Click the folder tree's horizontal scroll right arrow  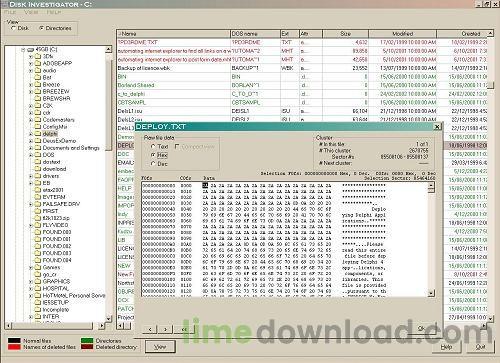point(101,325)
